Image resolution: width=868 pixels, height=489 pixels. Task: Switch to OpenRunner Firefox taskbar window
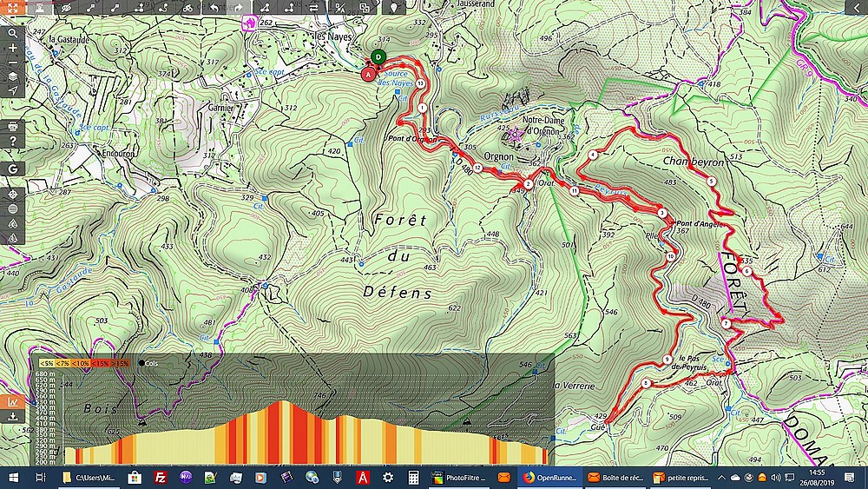pyautogui.click(x=549, y=478)
